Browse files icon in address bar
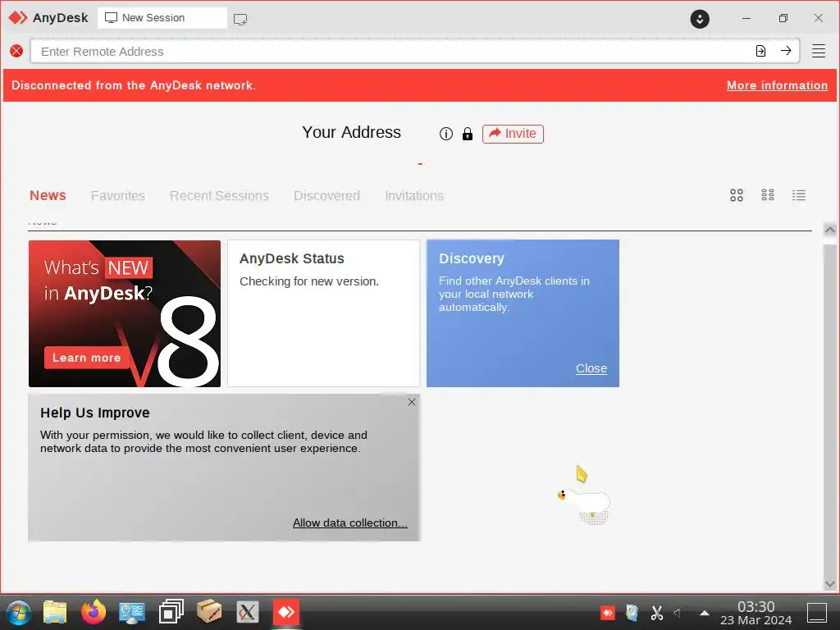 pyautogui.click(x=760, y=51)
